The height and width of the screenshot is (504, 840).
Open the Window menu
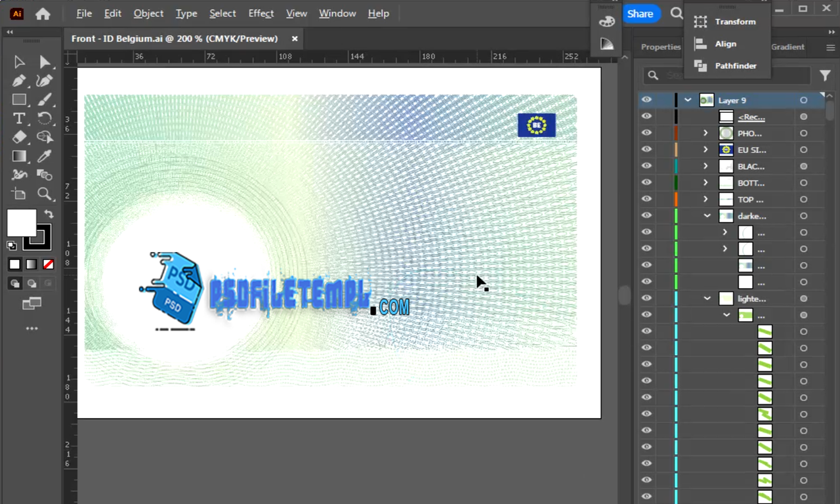click(x=337, y=13)
